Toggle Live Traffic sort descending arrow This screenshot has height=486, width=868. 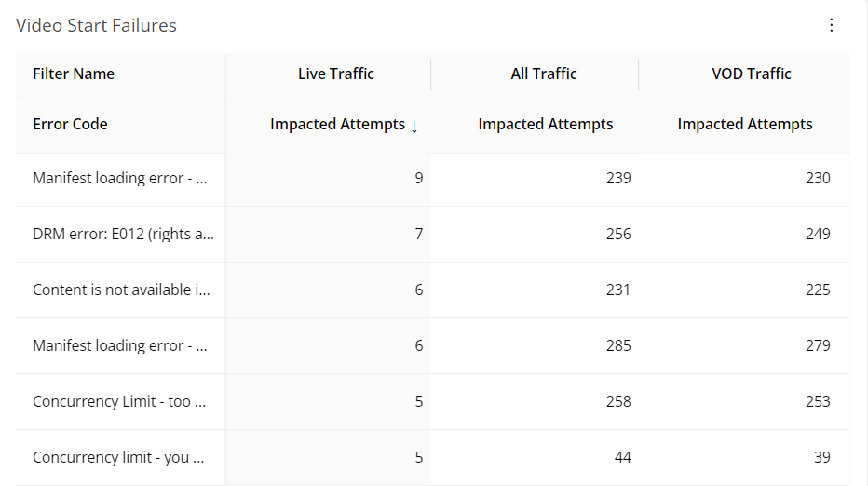(x=414, y=127)
